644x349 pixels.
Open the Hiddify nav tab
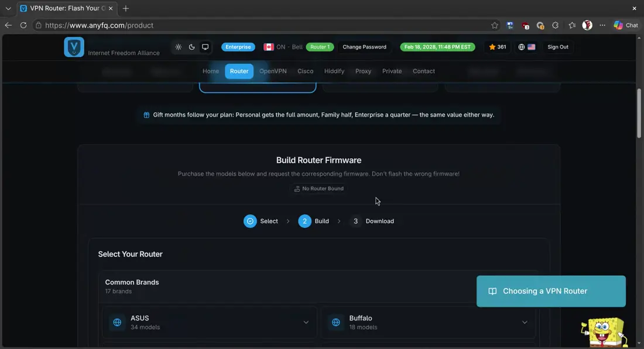[x=334, y=71]
